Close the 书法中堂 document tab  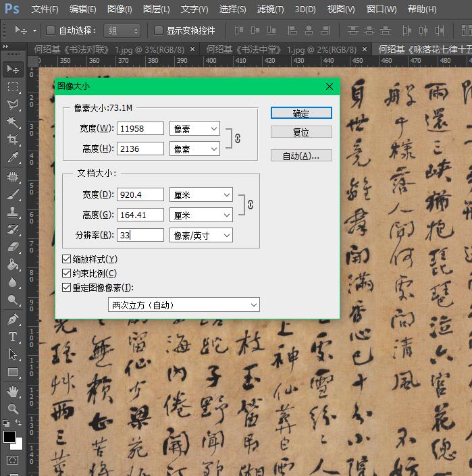365,49
